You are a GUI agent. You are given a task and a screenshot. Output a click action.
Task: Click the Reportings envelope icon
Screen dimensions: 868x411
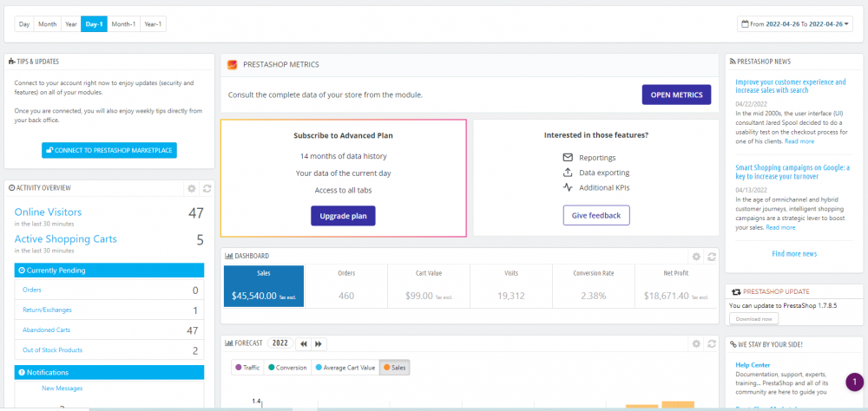(x=568, y=158)
